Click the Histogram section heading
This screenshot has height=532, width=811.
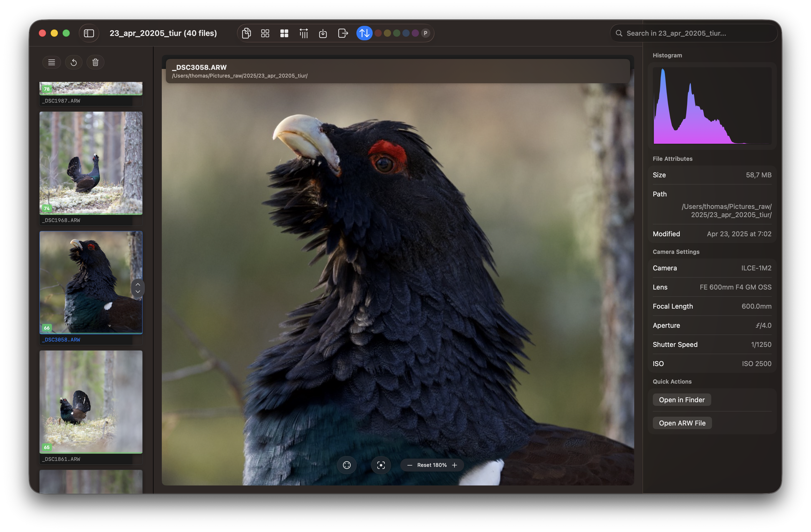pyautogui.click(x=667, y=55)
